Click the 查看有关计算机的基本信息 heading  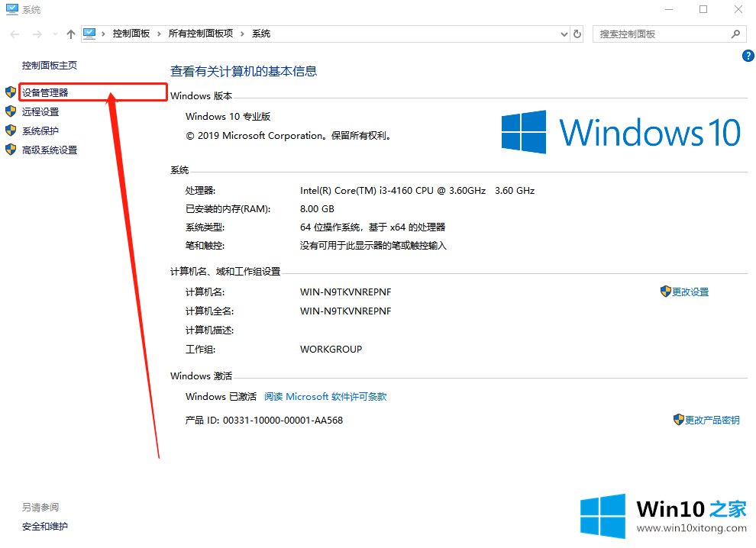244,71
